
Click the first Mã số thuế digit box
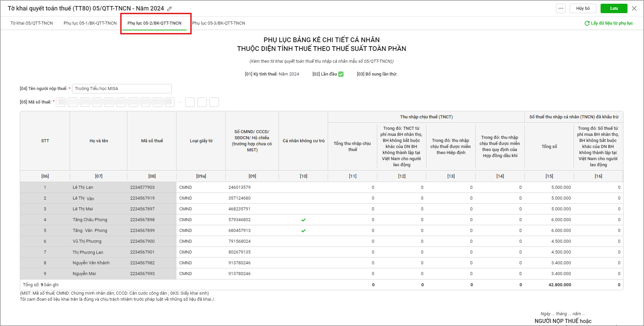(x=61, y=102)
